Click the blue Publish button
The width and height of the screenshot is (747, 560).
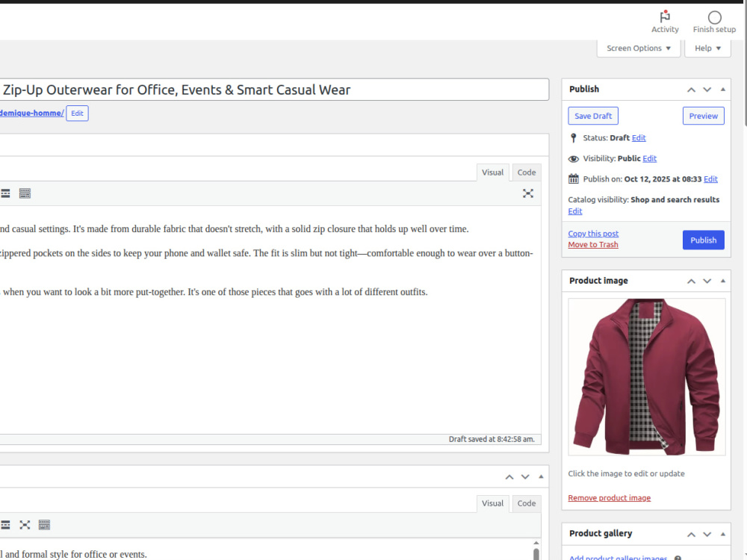703,240
